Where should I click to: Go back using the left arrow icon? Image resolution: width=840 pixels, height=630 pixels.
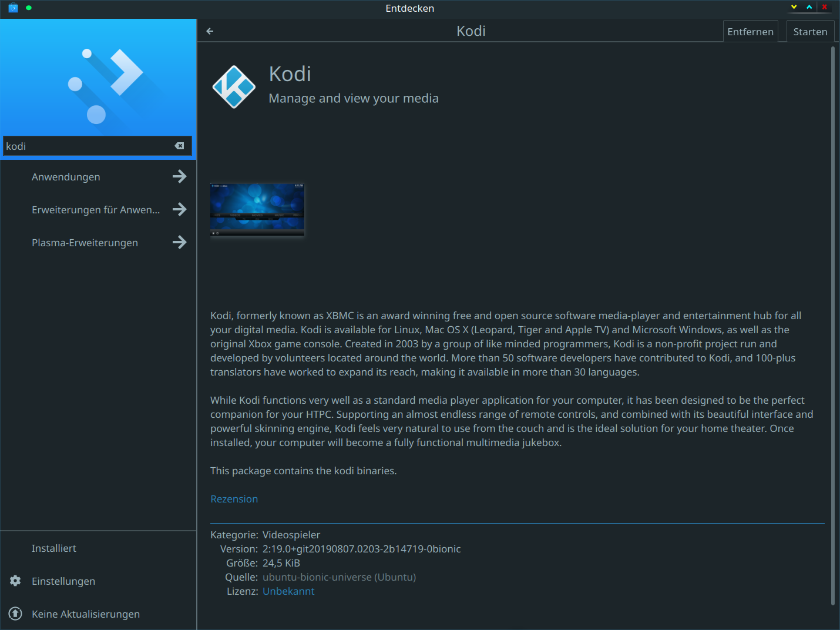coord(210,31)
